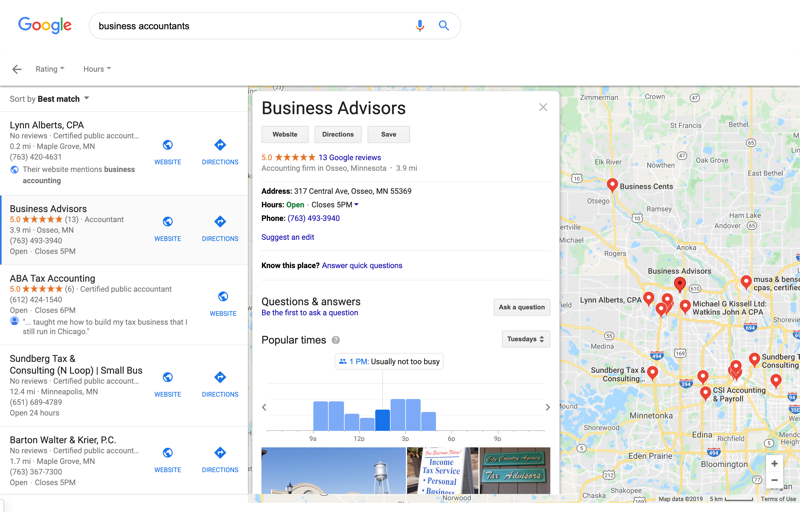
Task: Select the CSI Accounting & Payroll pin
Action: [x=705, y=393]
